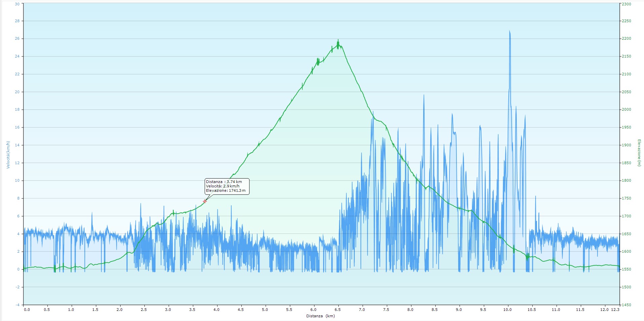Screen dimensions: 644x321
Task: Click the Elevazione (m) right axis title
Action: (x=639, y=152)
